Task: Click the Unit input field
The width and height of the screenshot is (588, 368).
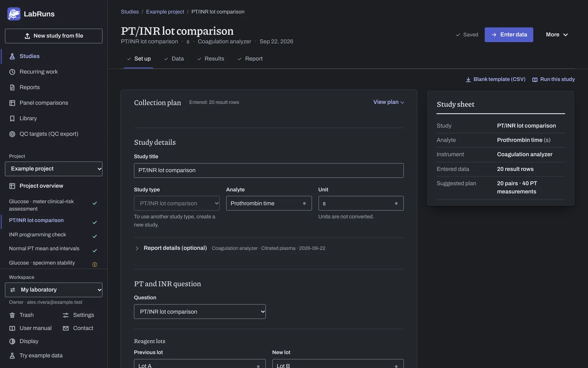Action: click(361, 203)
